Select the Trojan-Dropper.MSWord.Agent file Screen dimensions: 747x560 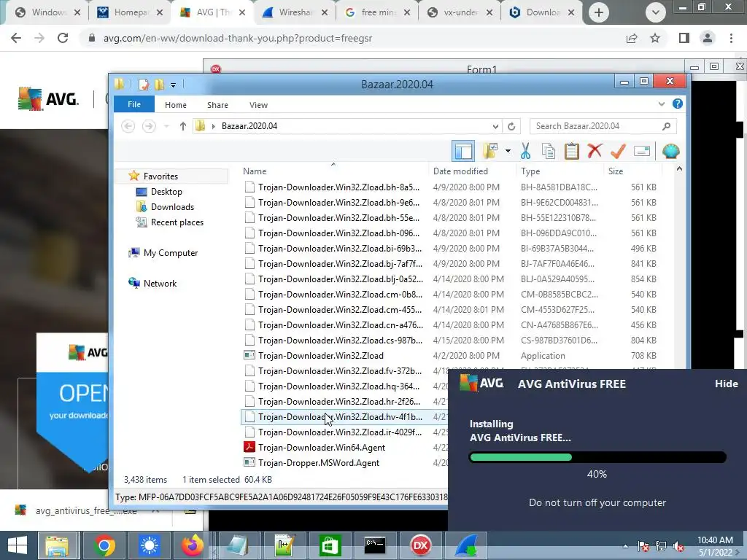coord(319,463)
